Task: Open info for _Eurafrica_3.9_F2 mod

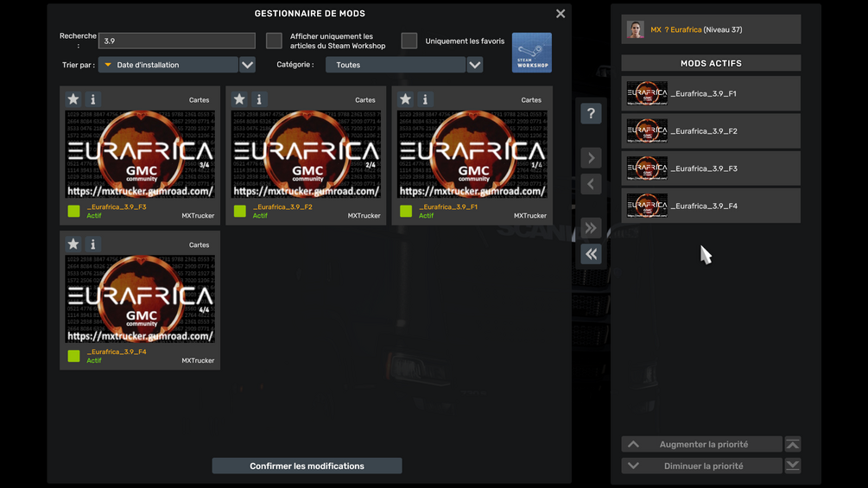Action: [x=259, y=99]
